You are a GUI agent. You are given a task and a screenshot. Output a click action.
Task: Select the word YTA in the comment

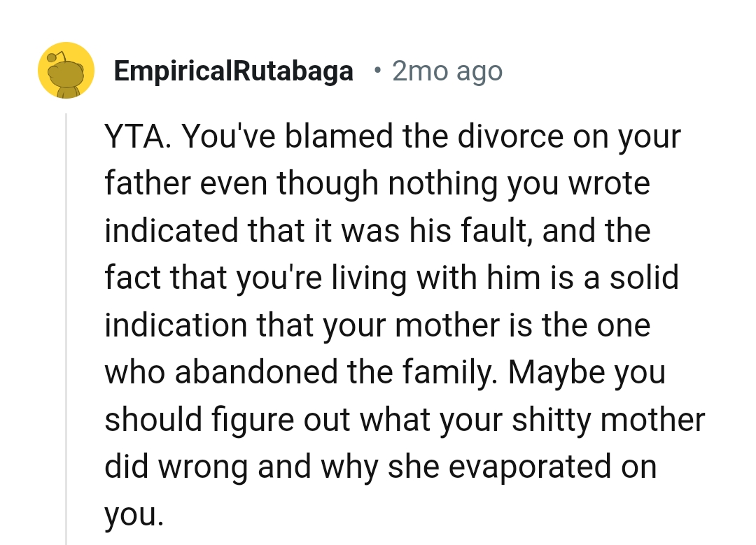click(129, 136)
